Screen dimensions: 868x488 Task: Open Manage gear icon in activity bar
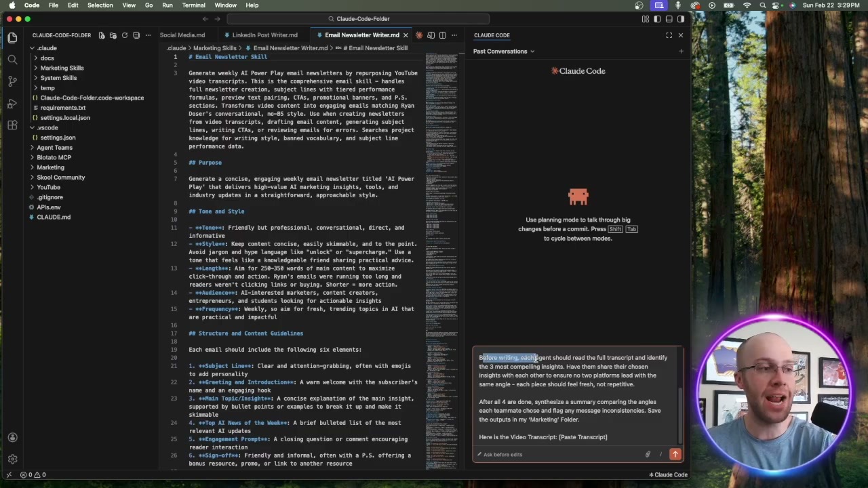point(12,459)
